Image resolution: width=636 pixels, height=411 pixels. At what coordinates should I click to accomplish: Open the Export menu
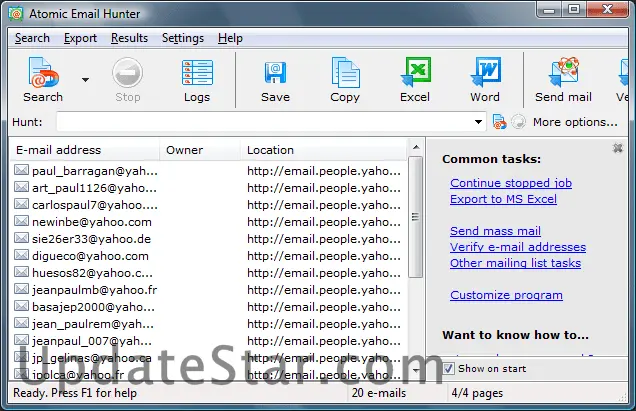(80, 38)
